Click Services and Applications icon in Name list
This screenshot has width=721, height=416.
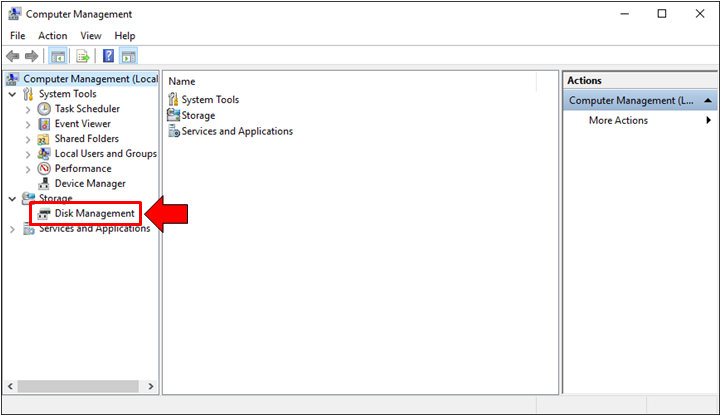tap(174, 131)
